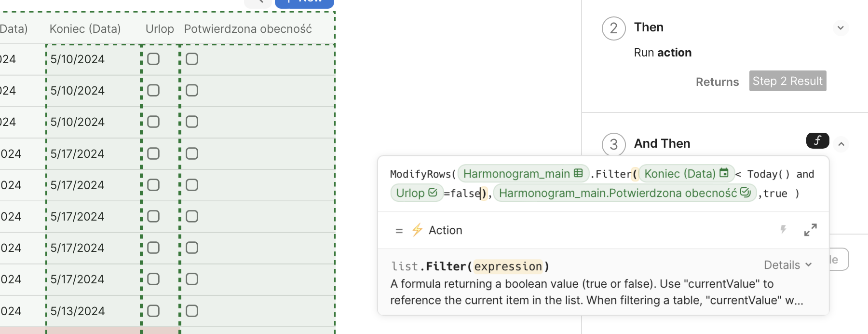Expand the formula editor with the arrows icon
The width and height of the screenshot is (868, 334).
810,230
